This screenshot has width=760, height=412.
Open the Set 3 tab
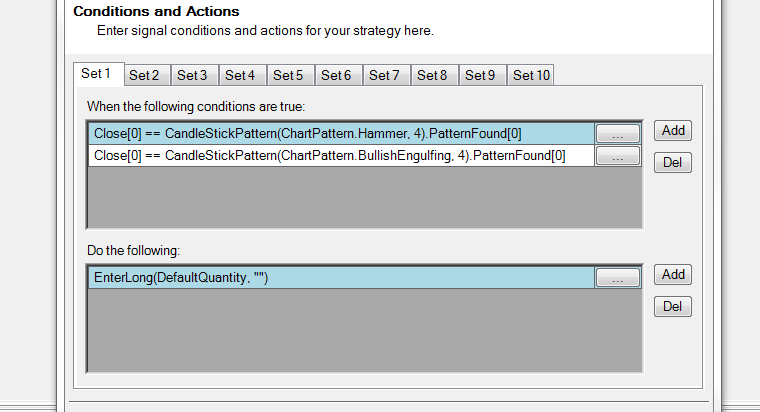click(192, 75)
